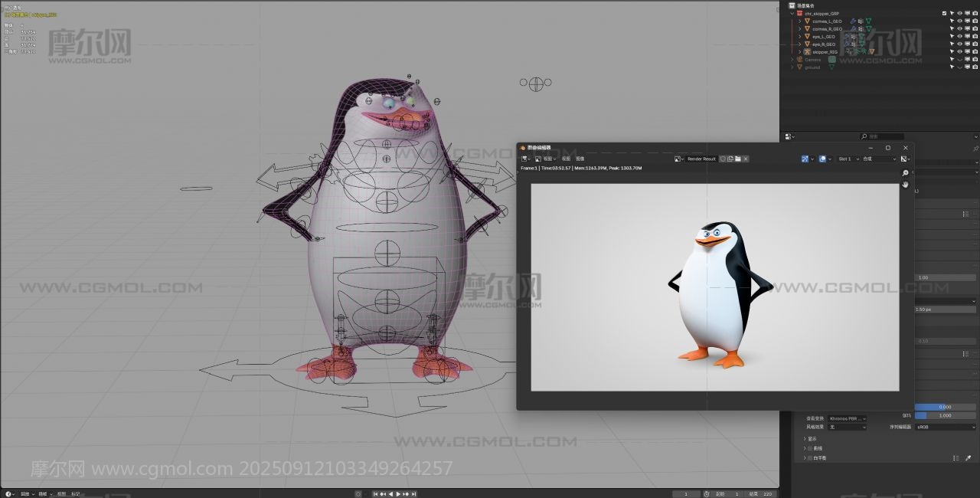Adjust the 1.000 gamma slider

pos(946,415)
